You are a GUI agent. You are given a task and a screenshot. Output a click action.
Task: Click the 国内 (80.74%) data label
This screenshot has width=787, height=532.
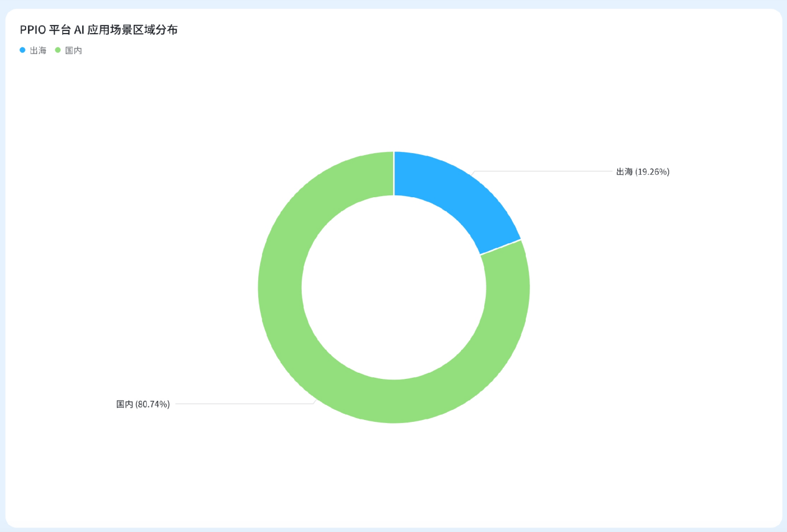[x=143, y=404]
